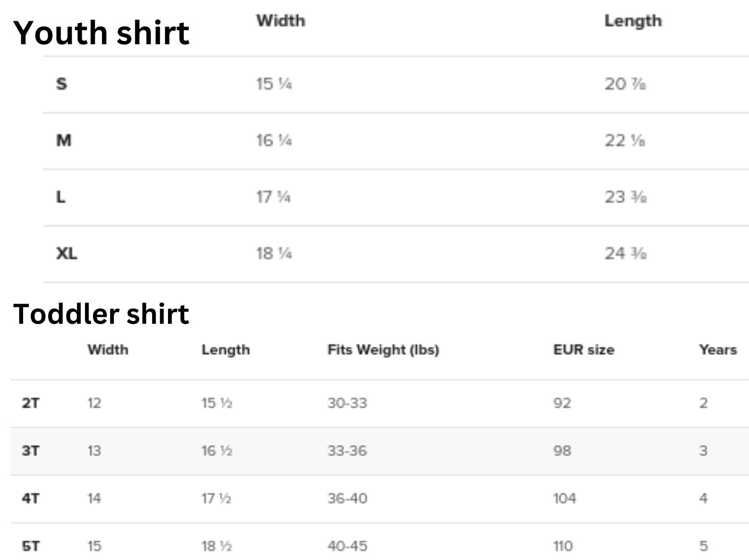Click the 5T toddler size row label
Viewport: 749px width, 560px height.
tap(30, 546)
